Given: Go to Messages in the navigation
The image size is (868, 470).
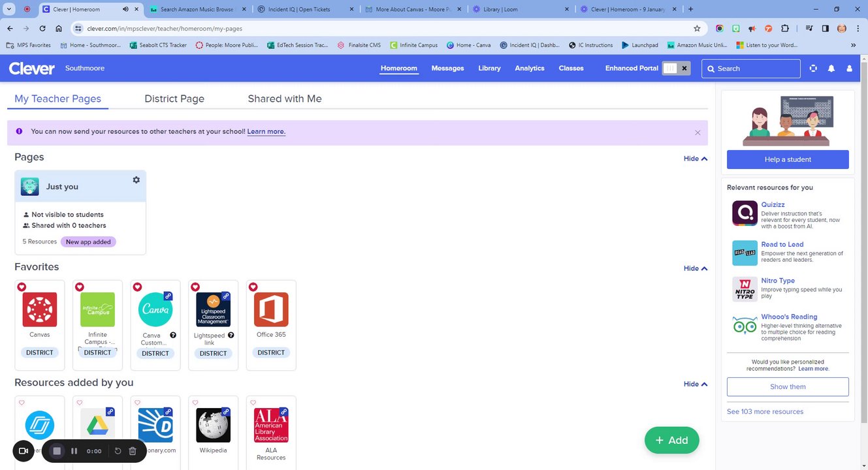Looking at the screenshot, I should [x=447, y=69].
